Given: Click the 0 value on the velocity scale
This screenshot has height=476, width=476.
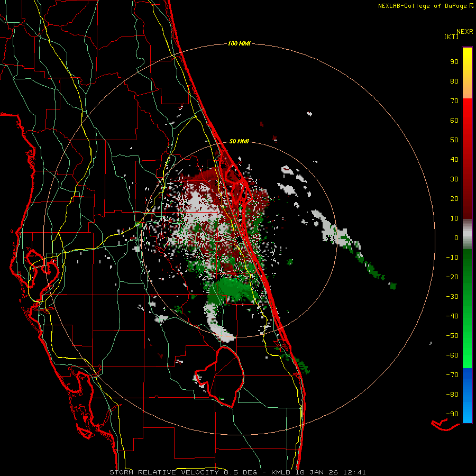Looking at the screenshot, I should [x=456, y=238].
